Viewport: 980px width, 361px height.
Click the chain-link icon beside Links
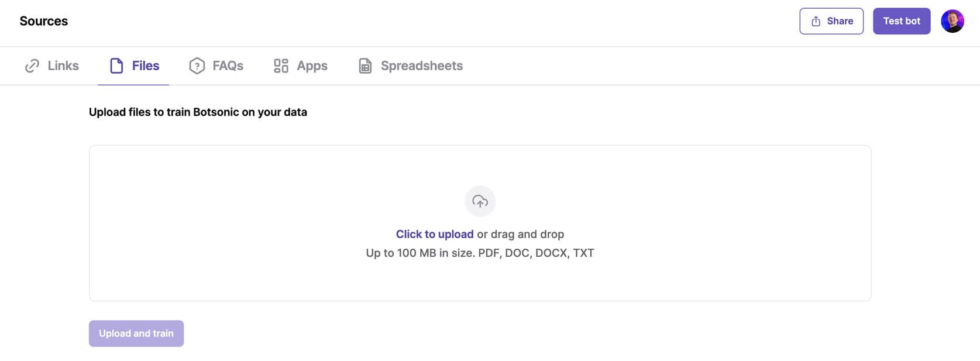[32, 66]
